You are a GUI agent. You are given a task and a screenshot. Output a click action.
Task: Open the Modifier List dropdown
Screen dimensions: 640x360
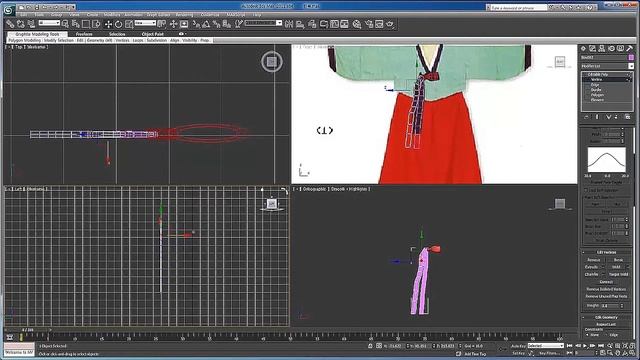pos(608,66)
